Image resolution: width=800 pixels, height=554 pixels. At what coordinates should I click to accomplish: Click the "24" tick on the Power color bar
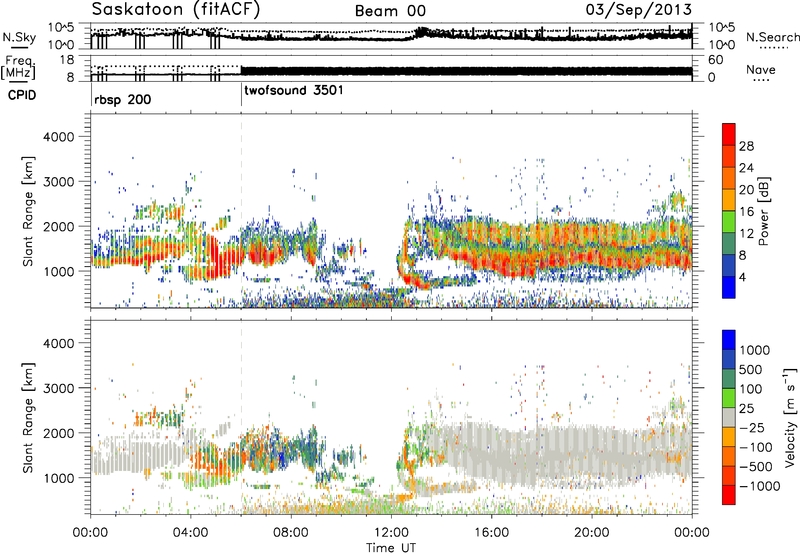pos(746,168)
